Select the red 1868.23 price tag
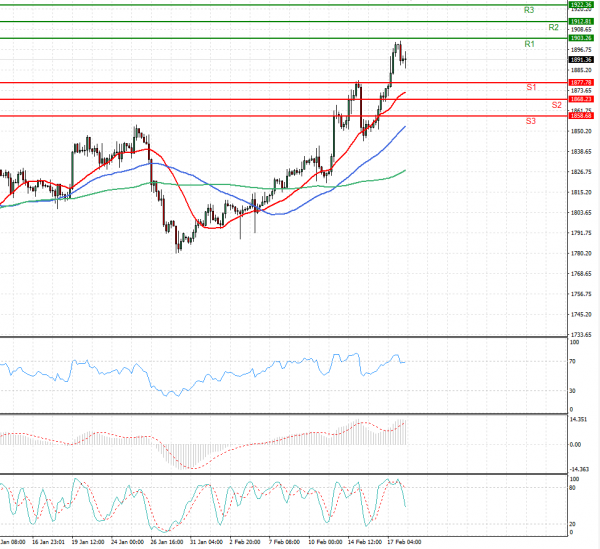The width and height of the screenshot is (600, 549). click(581, 99)
